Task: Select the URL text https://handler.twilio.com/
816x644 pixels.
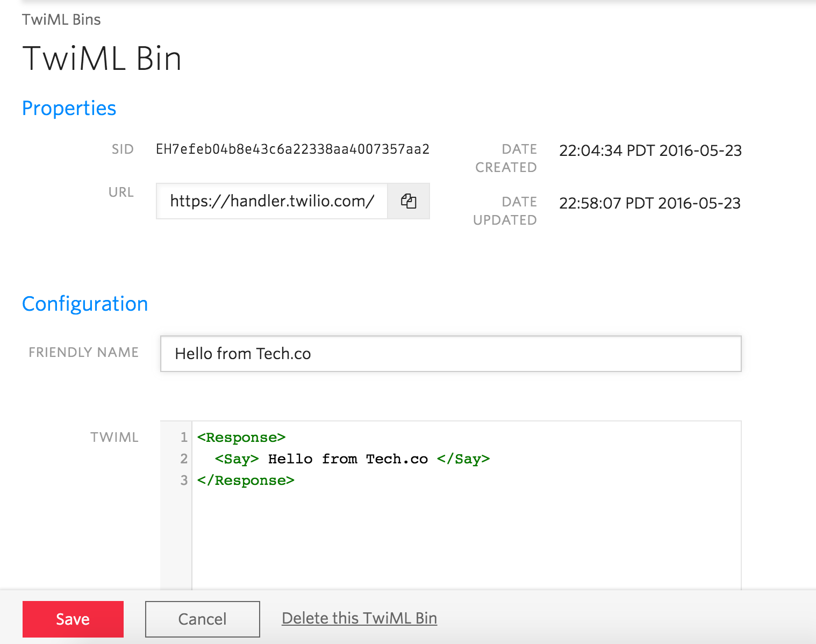Action: click(x=272, y=201)
